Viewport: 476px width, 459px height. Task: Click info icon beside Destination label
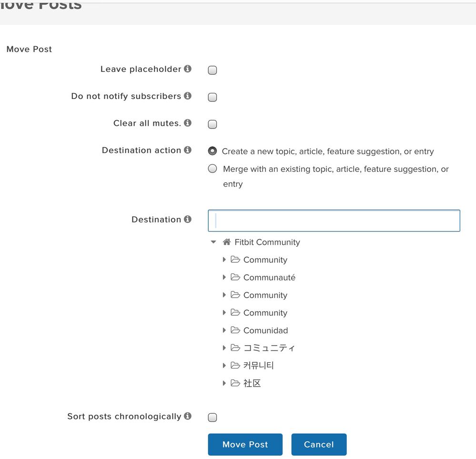coord(188,219)
